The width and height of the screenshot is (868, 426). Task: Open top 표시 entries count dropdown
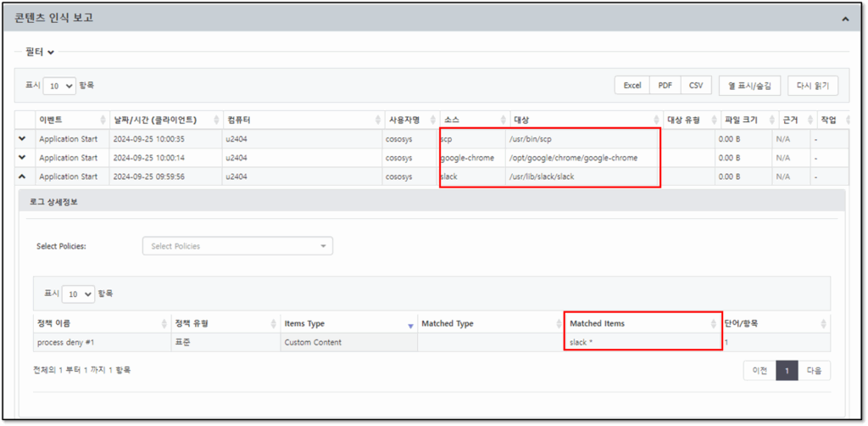click(59, 86)
